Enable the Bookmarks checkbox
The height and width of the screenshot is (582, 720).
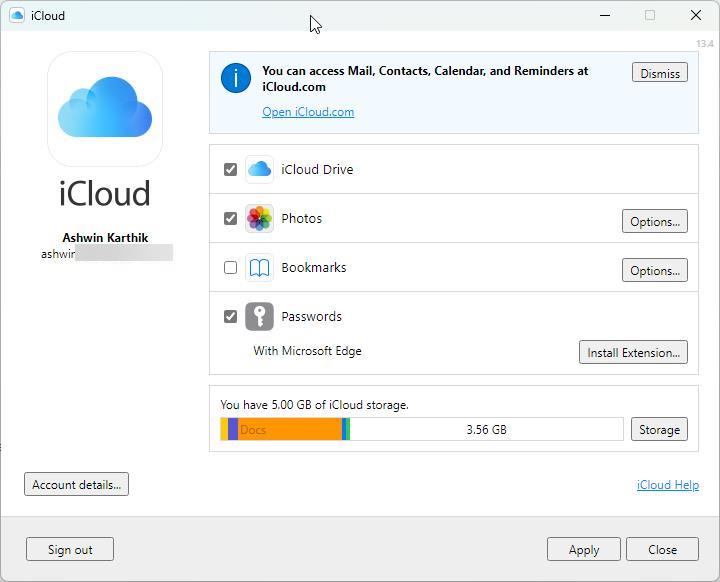[231, 267]
